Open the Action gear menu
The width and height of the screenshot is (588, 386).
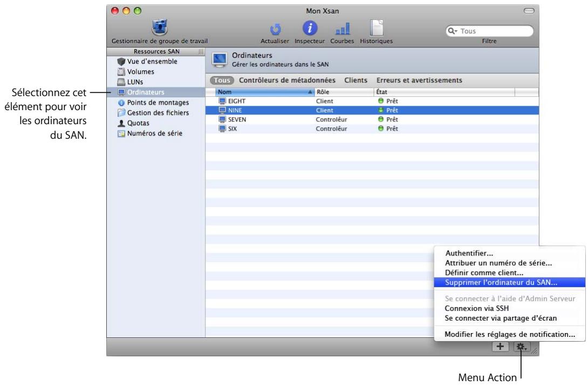tap(521, 347)
